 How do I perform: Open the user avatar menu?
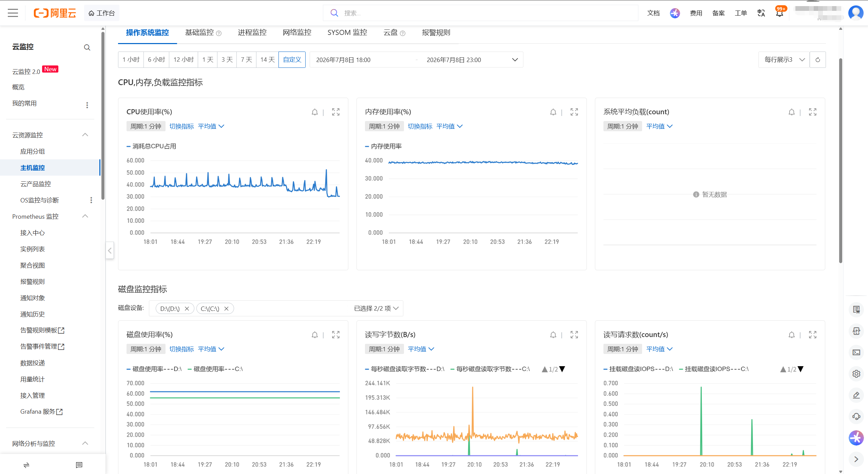pos(855,13)
